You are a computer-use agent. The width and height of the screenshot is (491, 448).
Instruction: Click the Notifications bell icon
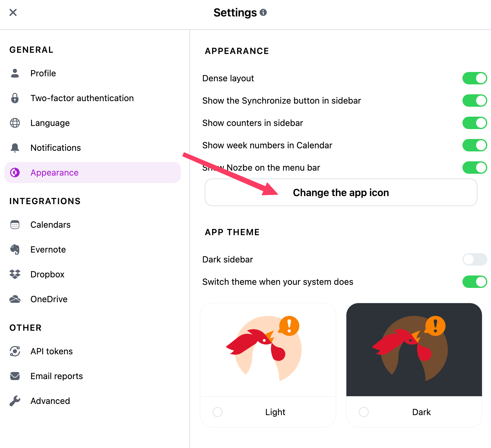[15, 148]
